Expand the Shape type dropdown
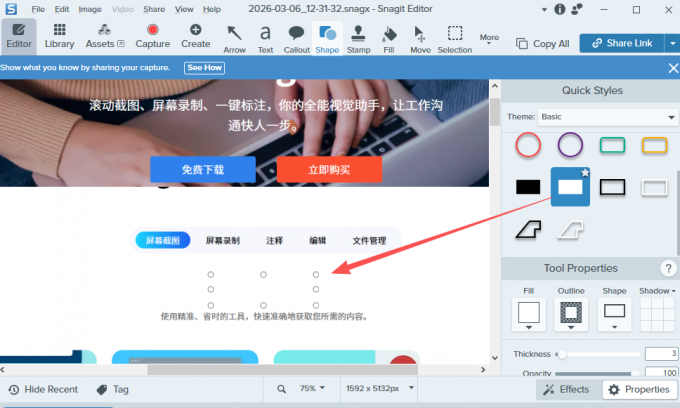This screenshot has width=680, height=408. (x=614, y=327)
